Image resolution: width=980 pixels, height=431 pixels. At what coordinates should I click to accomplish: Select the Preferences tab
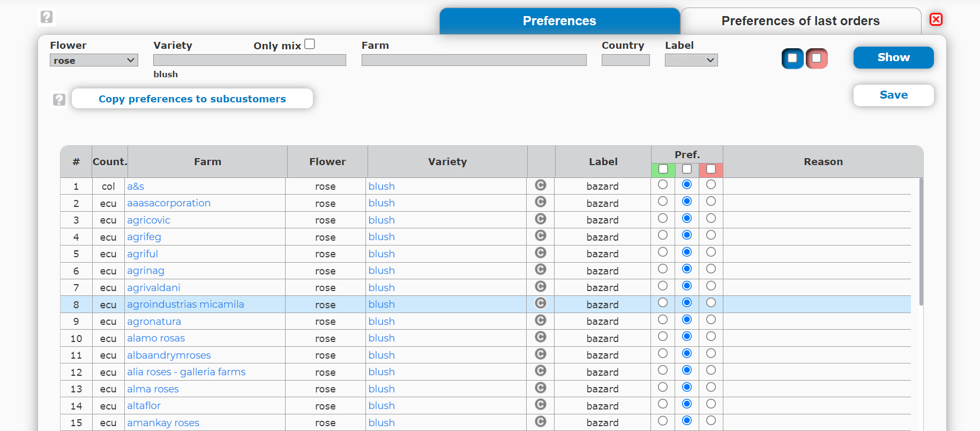point(559,21)
